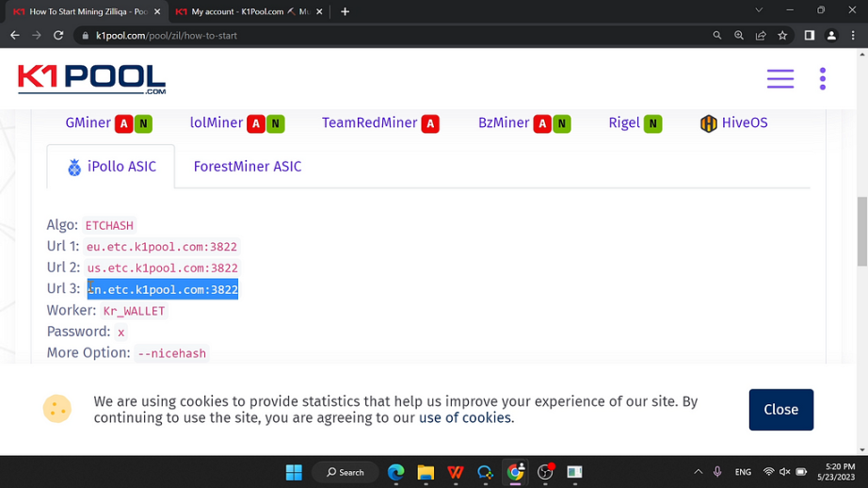Expand the tab search chevron
The image size is (868, 488).
point(759,10)
